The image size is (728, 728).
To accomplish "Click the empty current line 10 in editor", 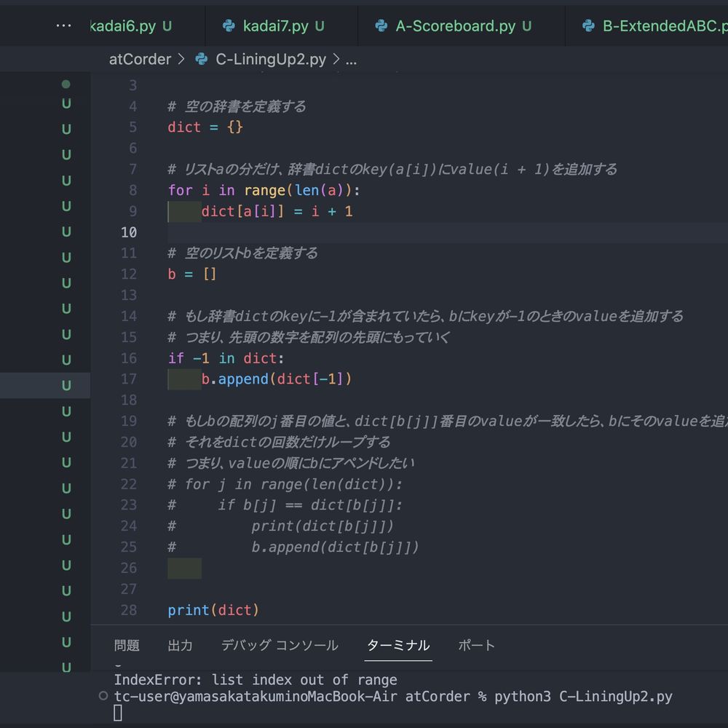I will pos(448,232).
